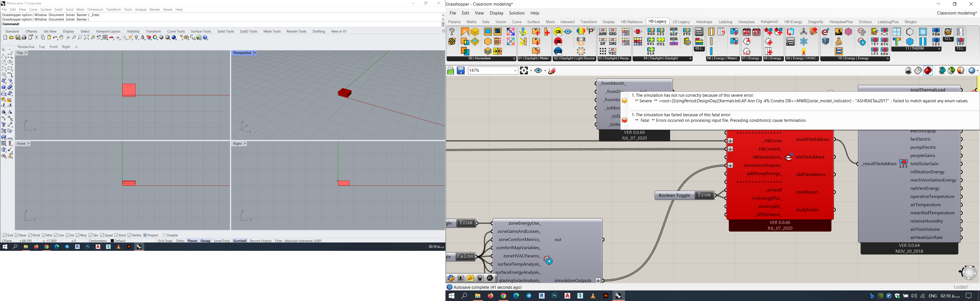Select the shaded red preview mode icon
This screenshot has height=301, width=980.
coord(928,71)
